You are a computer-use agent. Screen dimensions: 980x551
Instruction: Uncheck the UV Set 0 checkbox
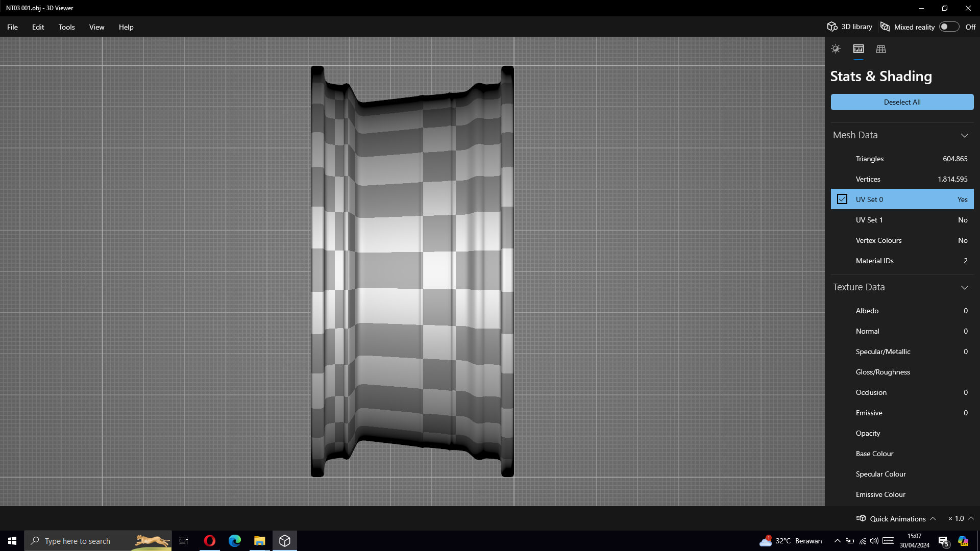coord(842,199)
